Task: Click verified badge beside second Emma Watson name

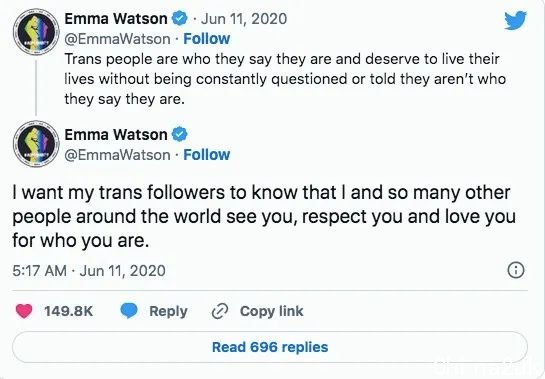Action: pos(180,135)
